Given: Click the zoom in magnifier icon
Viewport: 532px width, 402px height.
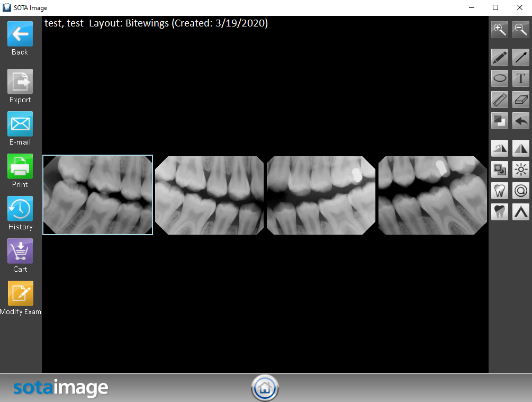Looking at the screenshot, I should pos(500,30).
